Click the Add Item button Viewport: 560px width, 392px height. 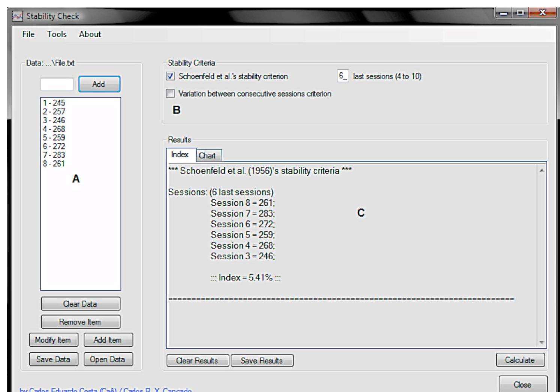point(108,340)
